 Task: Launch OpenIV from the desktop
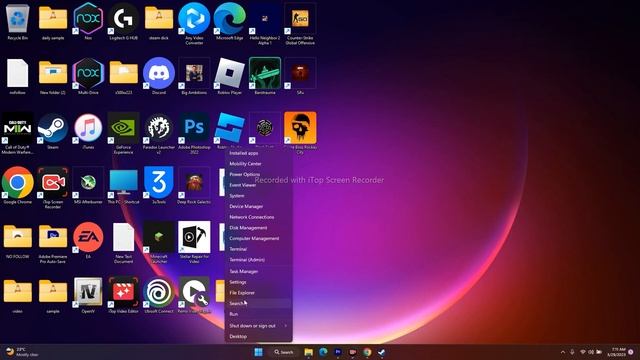coord(88,295)
